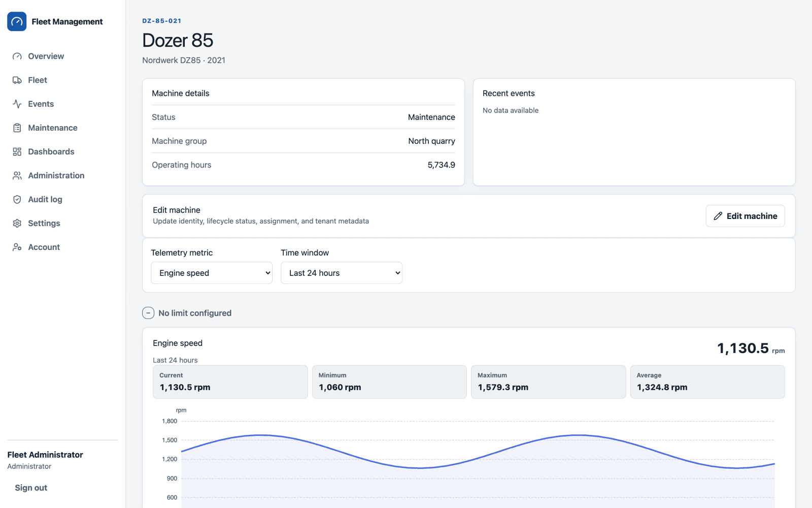Click the 5,734.9 operating hours value
The height and width of the screenshot is (508, 812).
pos(442,165)
